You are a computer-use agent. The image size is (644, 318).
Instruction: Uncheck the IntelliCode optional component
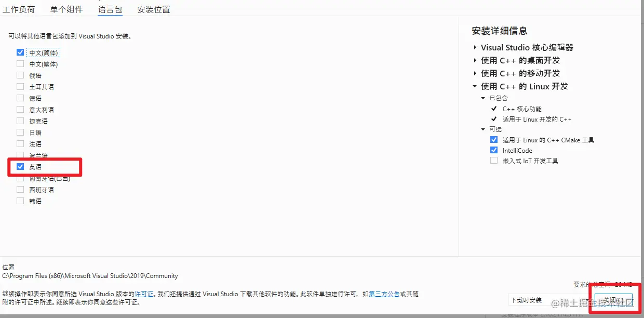[x=494, y=150]
